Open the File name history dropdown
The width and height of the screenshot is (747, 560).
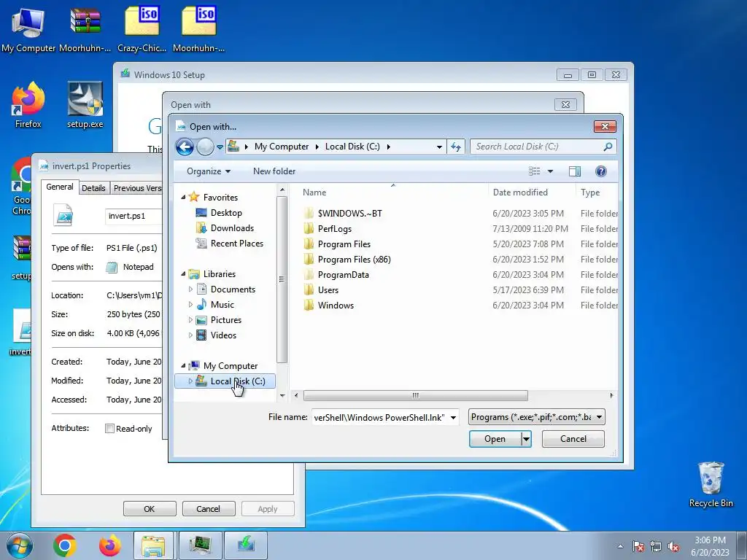click(x=453, y=418)
